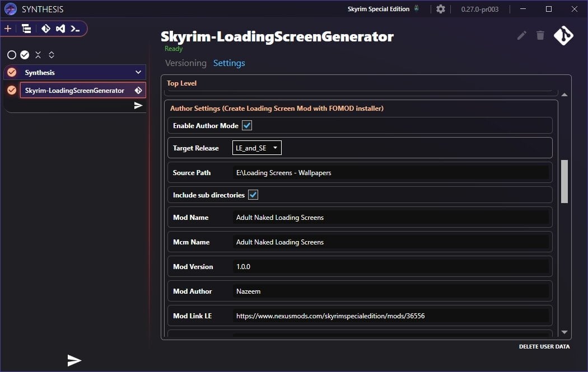Image resolution: width=588 pixels, height=372 pixels.
Task: Open global settings gear icon
Action: (441, 9)
